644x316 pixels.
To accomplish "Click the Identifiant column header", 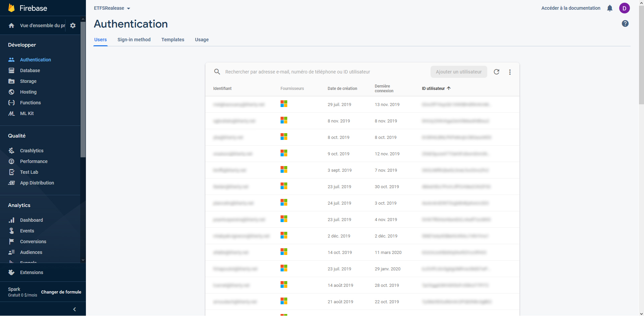I will (x=222, y=89).
